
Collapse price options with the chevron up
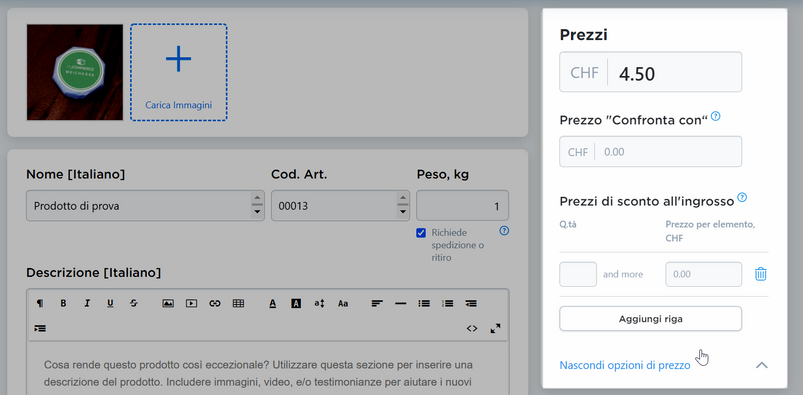(x=762, y=365)
